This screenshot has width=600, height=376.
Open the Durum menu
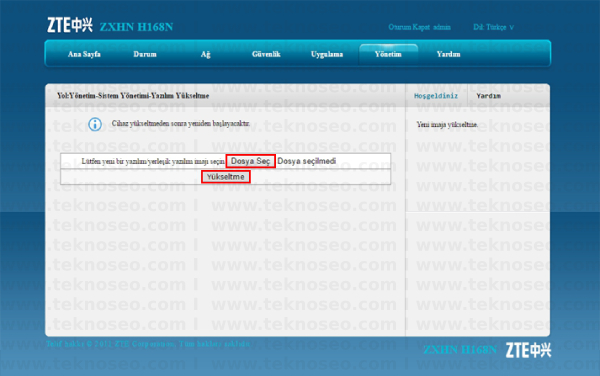pos(145,54)
